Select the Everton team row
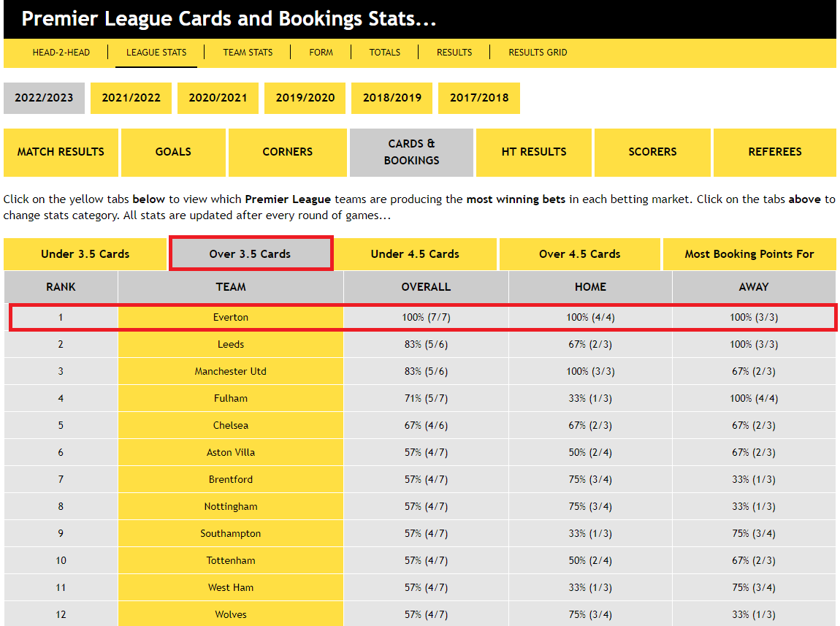Viewport: 840px width, 626px height. click(230, 317)
